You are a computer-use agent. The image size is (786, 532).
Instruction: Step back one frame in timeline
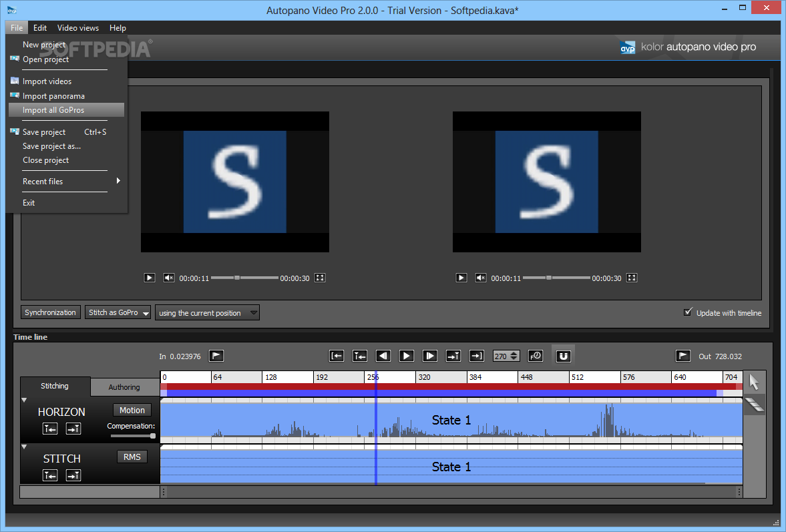pos(383,356)
